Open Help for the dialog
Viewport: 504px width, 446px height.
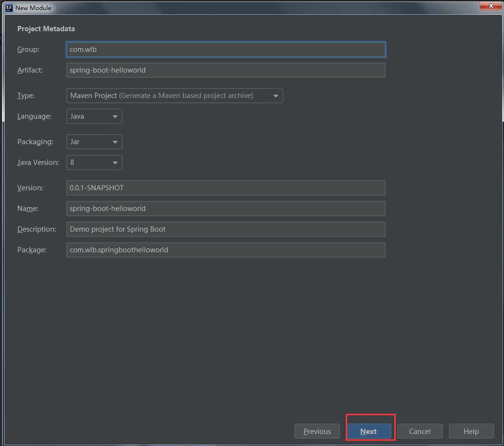tap(471, 431)
